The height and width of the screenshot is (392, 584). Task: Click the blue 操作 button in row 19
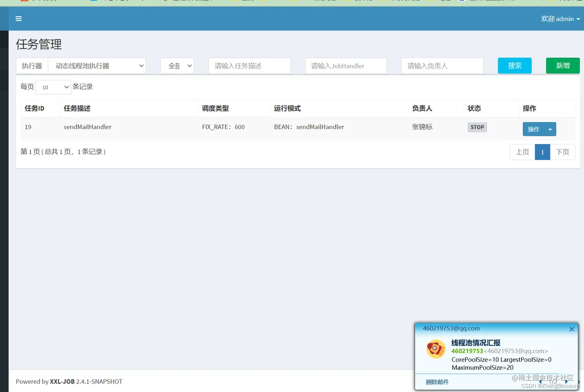click(533, 129)
